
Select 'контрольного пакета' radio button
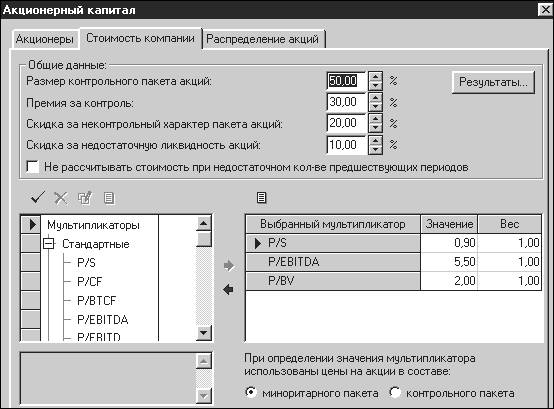click(x=395, y=392)
